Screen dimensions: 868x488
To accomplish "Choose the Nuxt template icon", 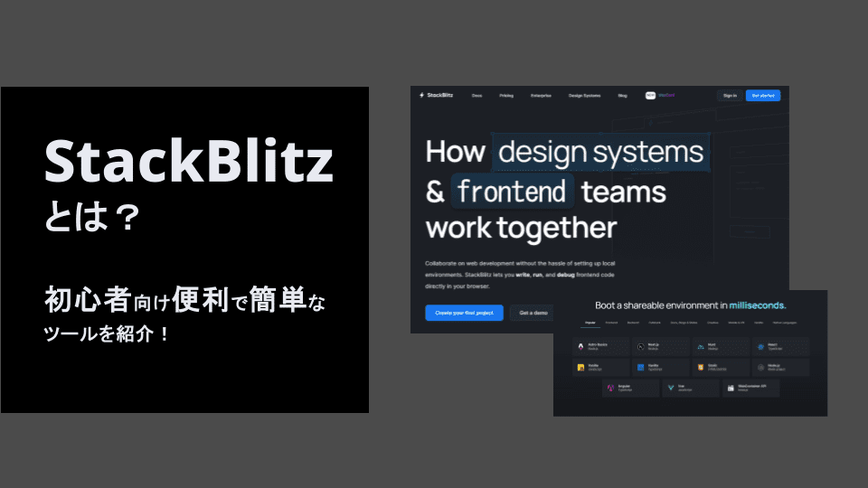I will coord(700,346).
